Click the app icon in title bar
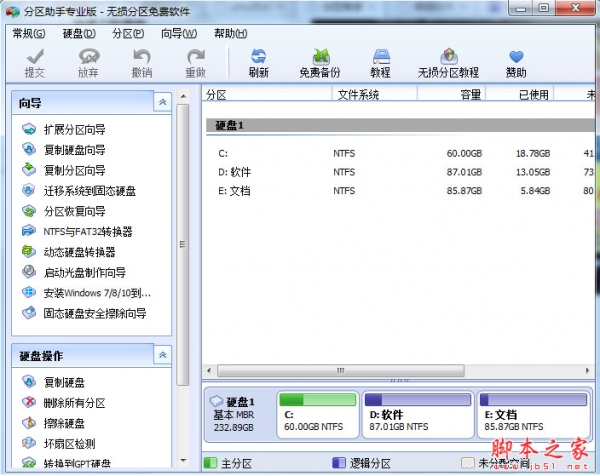The width and height of the screenshot is (600, 476). 13,11
